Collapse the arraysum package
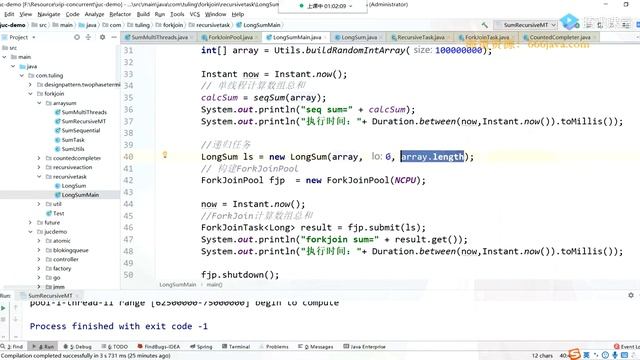 [39, 103]
